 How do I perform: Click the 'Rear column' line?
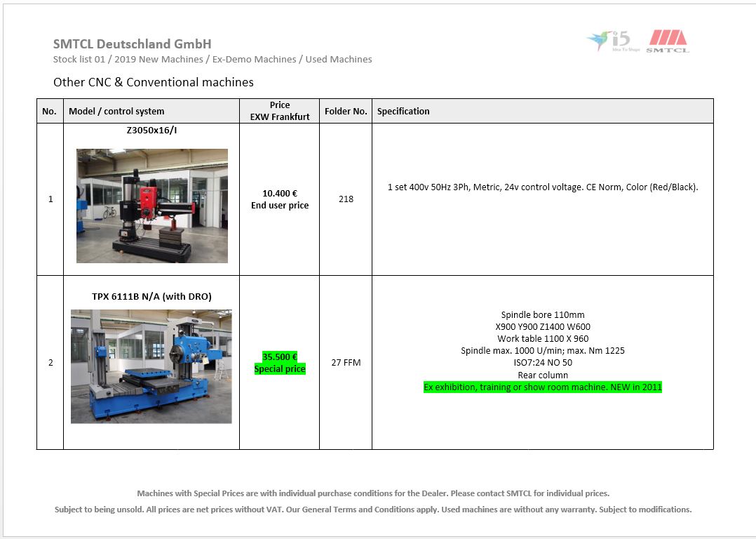(x=543, y=375)
